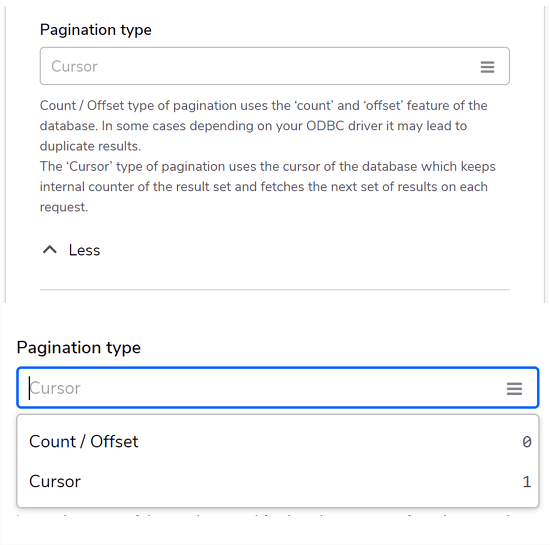
Task: Collapse the section using the Less label
Action: pos(84,250)
